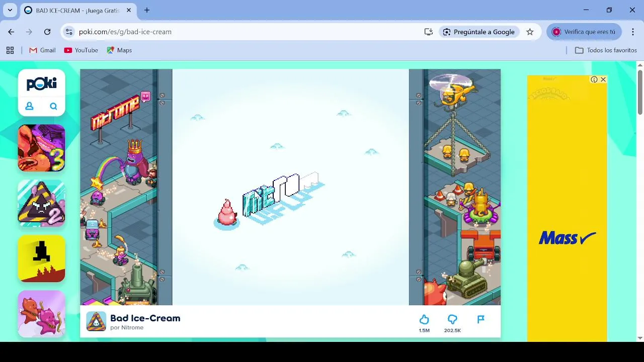Open the Gmail bookmark

click(42, 50)
